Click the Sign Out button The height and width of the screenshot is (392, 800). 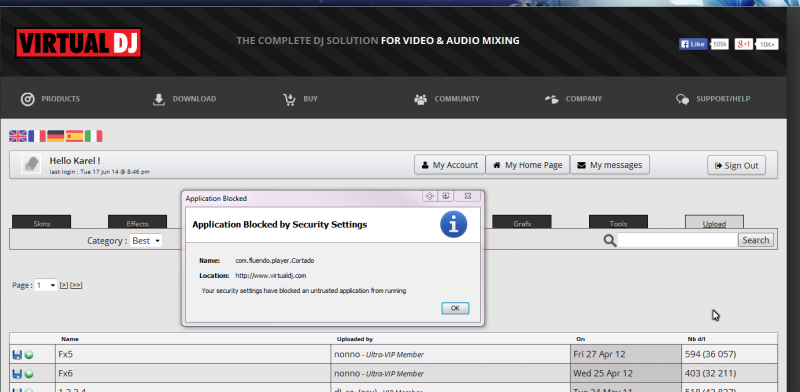[x=736, y=165]
